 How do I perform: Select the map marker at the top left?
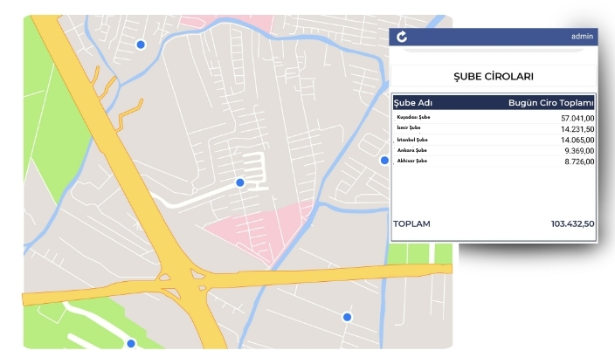click(x=140, y=45)
